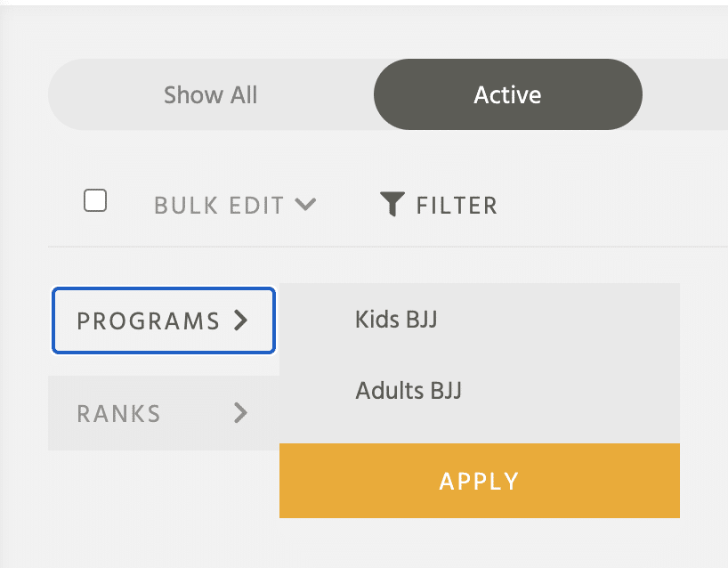
Task: Apply the selected program filters
Action: (x=480, y=481)
